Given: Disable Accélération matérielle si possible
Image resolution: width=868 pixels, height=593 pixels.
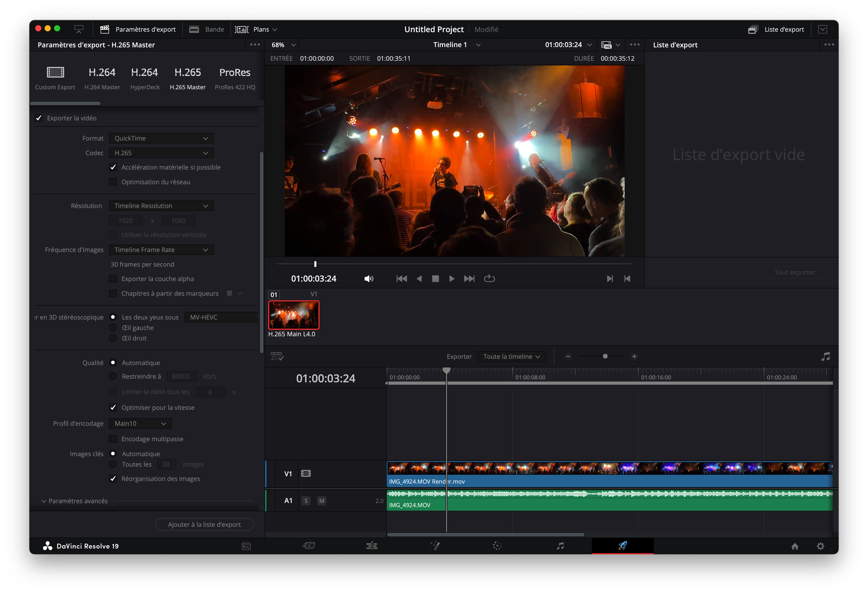Looking at the screenshot, I should 113,167.
